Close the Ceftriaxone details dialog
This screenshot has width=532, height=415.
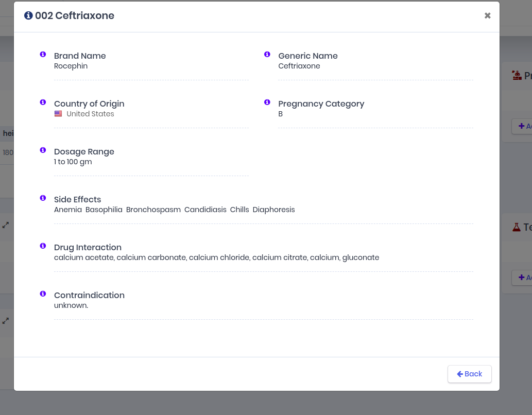tap(487, 16)
